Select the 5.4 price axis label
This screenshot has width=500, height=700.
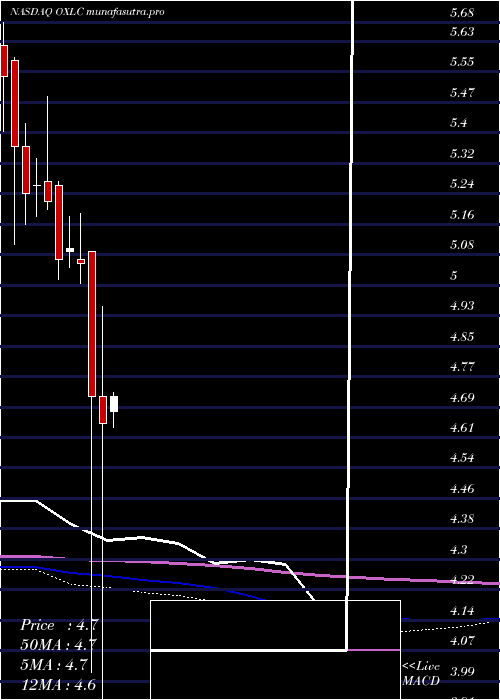point(458,123)
